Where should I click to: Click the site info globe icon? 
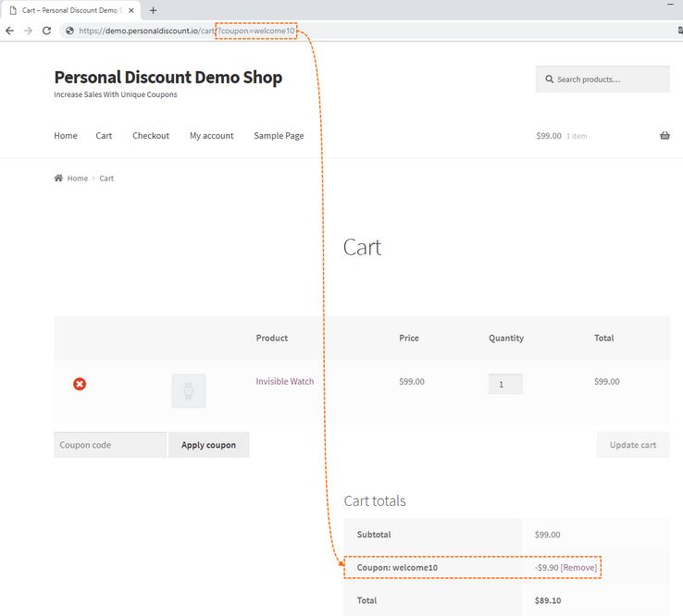(x=69, y=31)
